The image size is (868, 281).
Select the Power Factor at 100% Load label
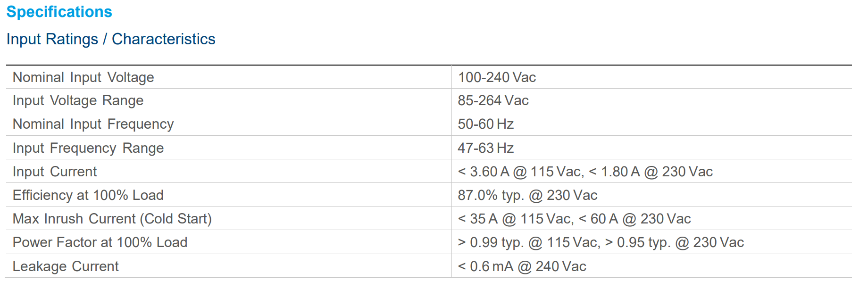tap(100, 242)
